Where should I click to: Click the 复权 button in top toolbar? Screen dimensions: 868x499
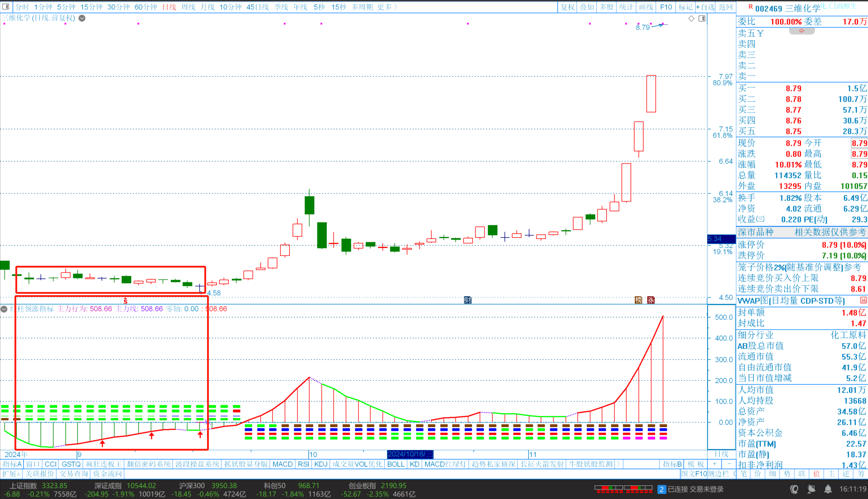(567, 7)
